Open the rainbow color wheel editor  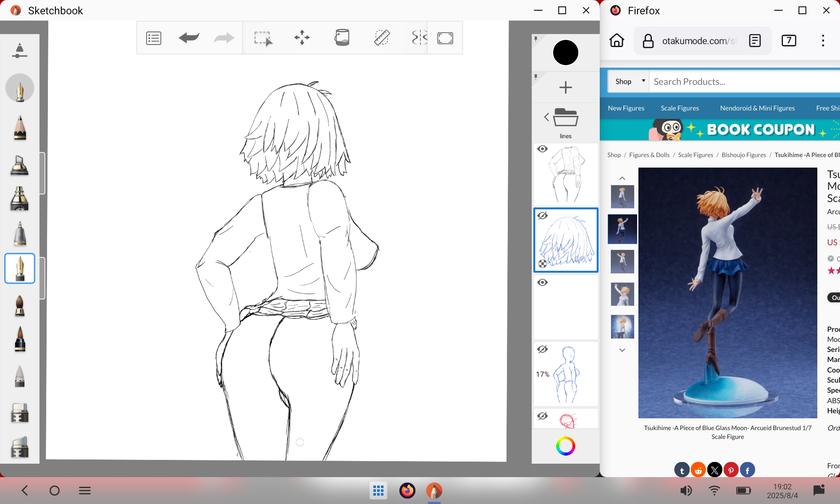click(x=566, y=446)
